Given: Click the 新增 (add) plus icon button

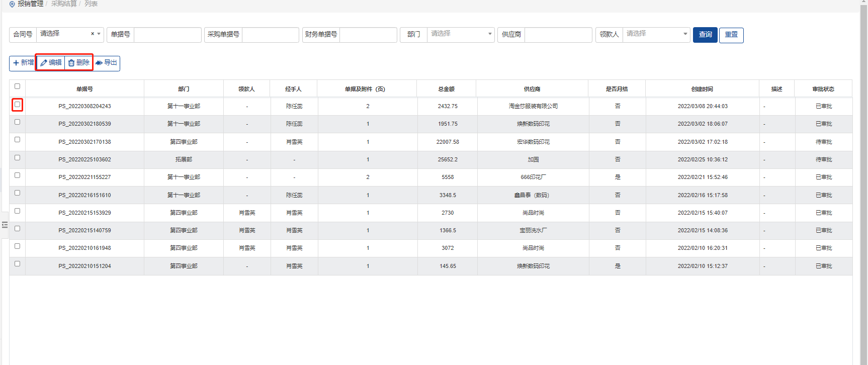Looking at the screenshot, I should (x=23, y=63).
